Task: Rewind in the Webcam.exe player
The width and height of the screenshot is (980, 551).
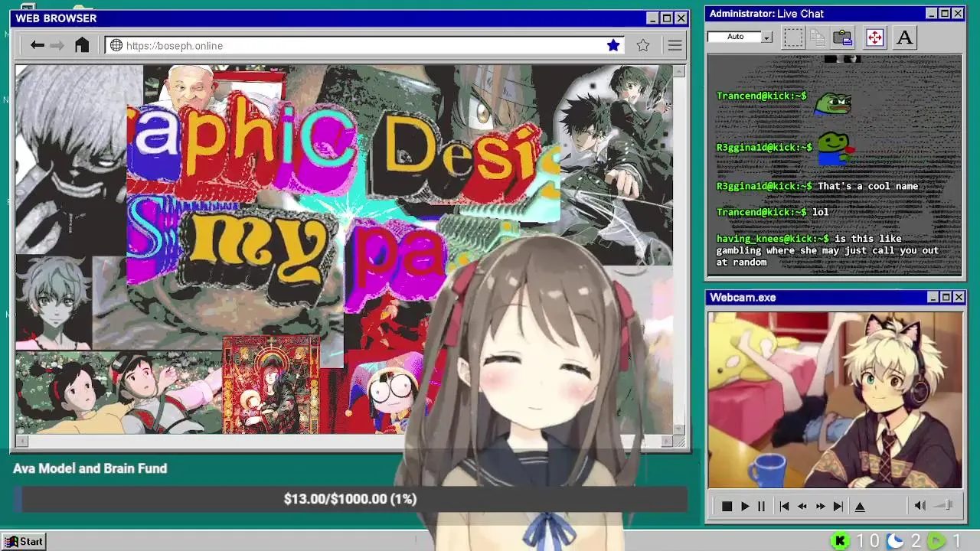Action: tap(802, 506)
